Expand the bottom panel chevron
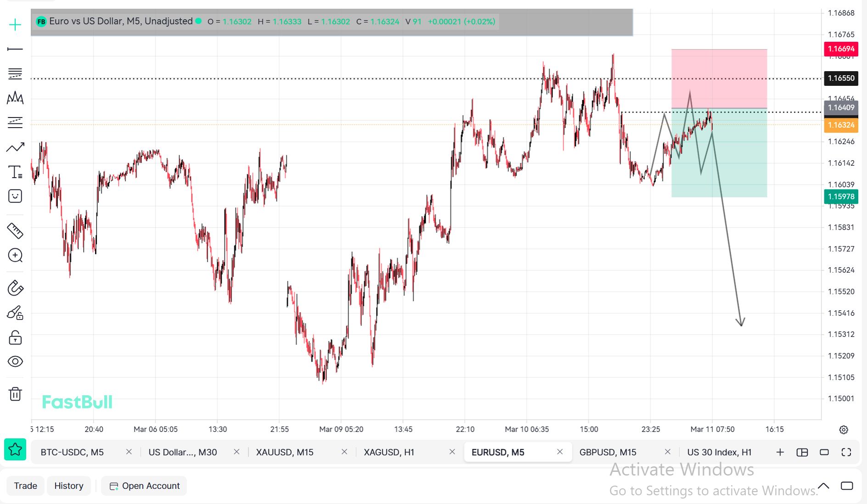The width and height of the screenshot is (867, 504). (x=823, y=486)
